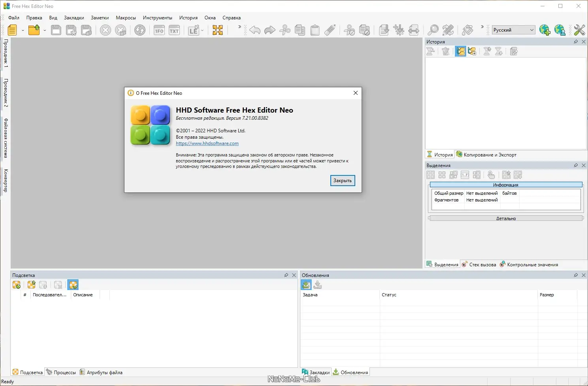Click the download updates icon in Обновления panel
588x386 pixels.
pyautogui.click(x=306, y=284)
